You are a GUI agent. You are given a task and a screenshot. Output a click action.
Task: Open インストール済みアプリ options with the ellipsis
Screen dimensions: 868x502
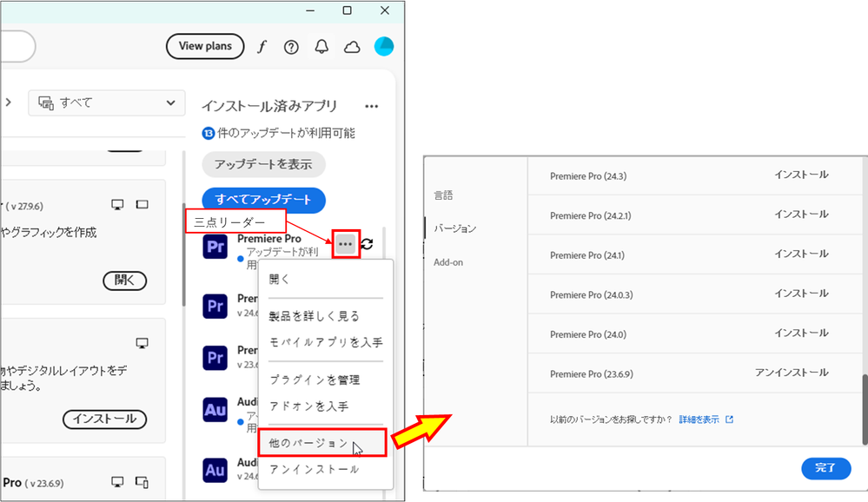pyautogui.click(x=372, y=105)
